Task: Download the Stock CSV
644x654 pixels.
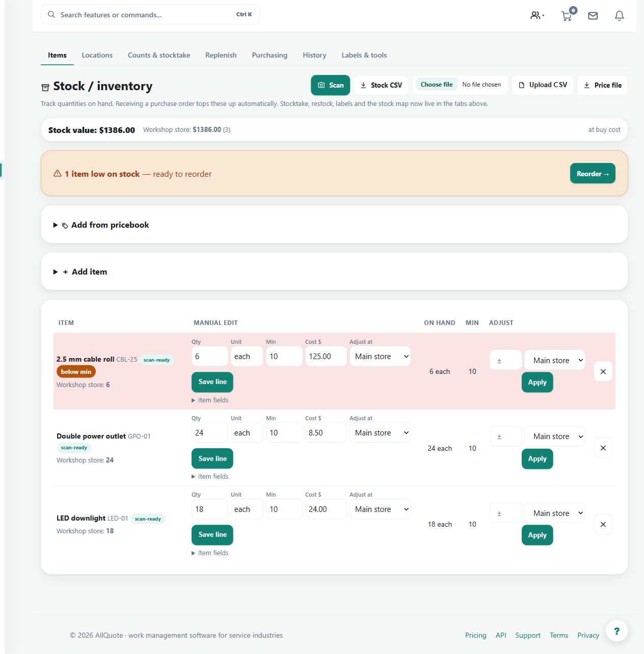Action: [381, 85]
